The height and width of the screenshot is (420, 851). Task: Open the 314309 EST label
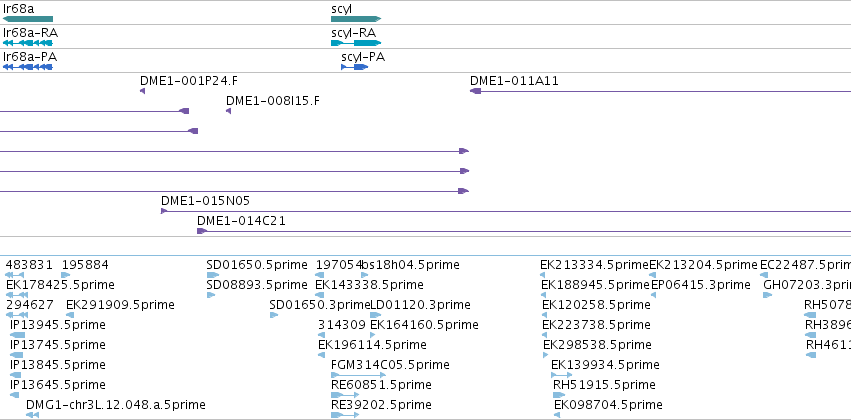[342, 325]
